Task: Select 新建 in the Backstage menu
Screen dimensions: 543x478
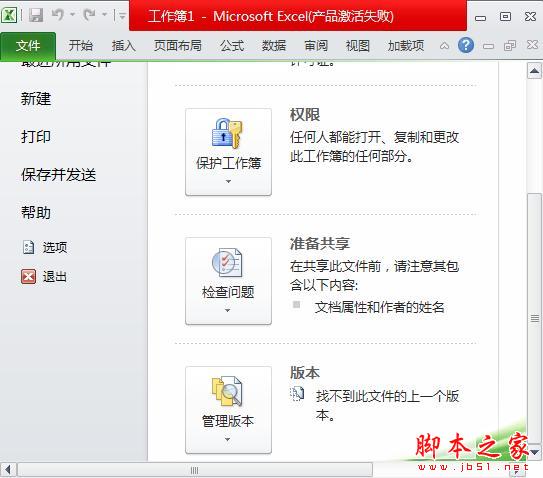Action: 36,99
